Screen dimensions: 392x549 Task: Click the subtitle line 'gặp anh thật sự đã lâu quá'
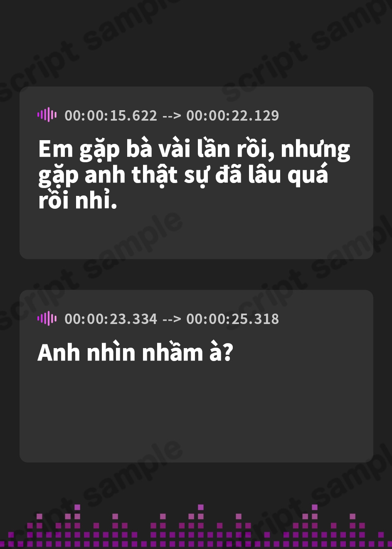tap(183, 175)
